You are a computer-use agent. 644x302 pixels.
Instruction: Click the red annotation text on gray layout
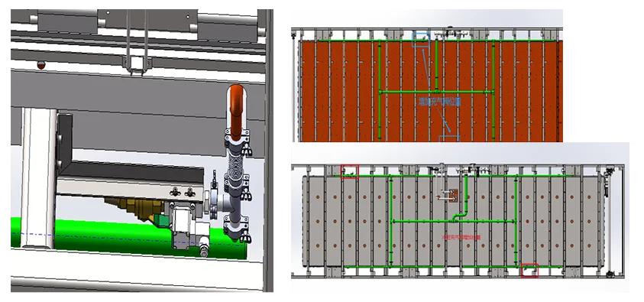pyautogui.click(x=461, y=237)
